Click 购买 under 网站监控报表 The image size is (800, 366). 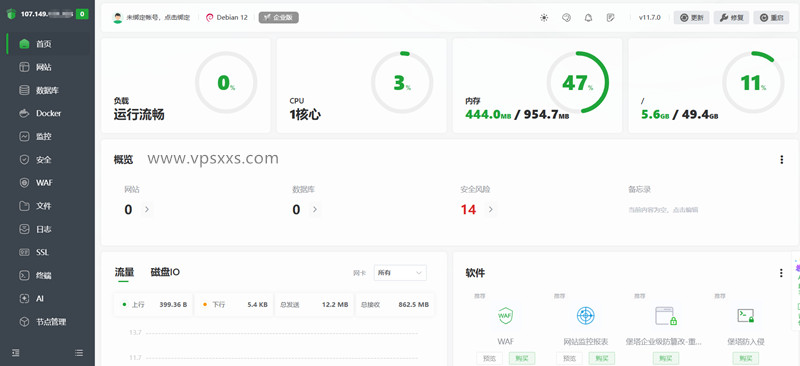click(602, 358)
